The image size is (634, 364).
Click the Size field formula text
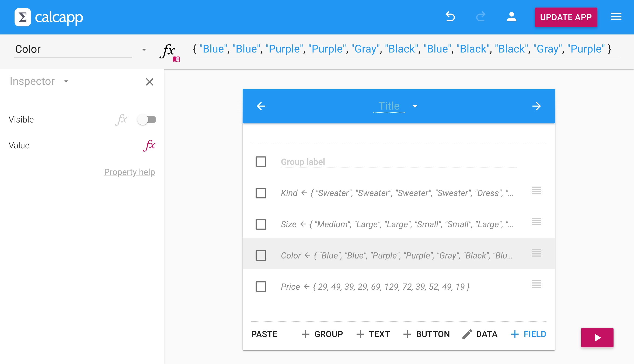click(397, 224)
